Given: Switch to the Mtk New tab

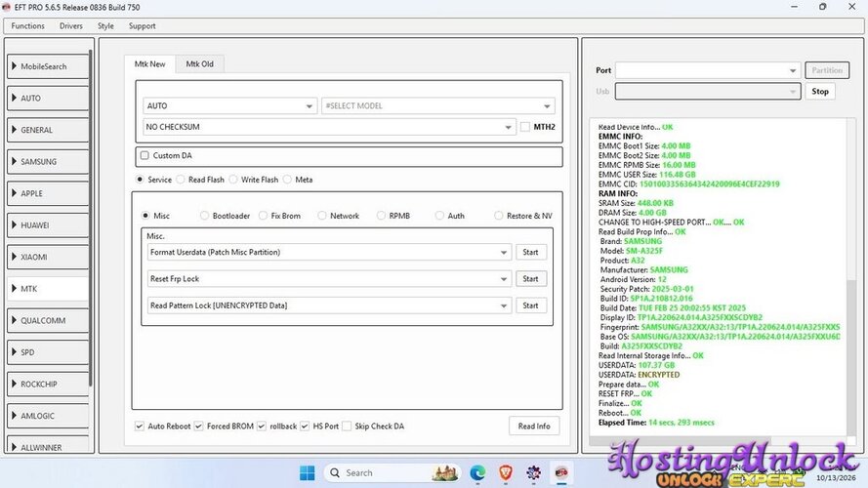Looking at the screenshot, I should [150, 64].
